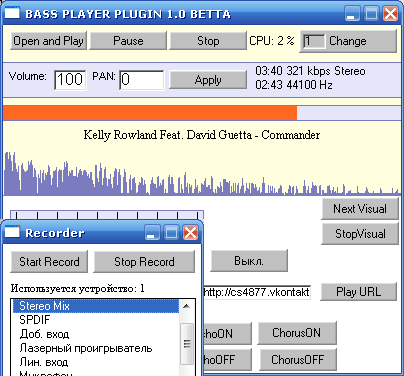The image size is (404, 376).
Task: Click the device list scrollbar thumb
Action: tap(187, 343)
